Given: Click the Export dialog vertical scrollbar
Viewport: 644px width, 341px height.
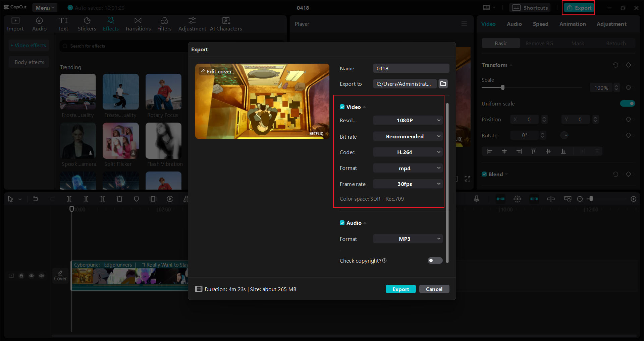Looking at the screenshot, I should (447, 183).
